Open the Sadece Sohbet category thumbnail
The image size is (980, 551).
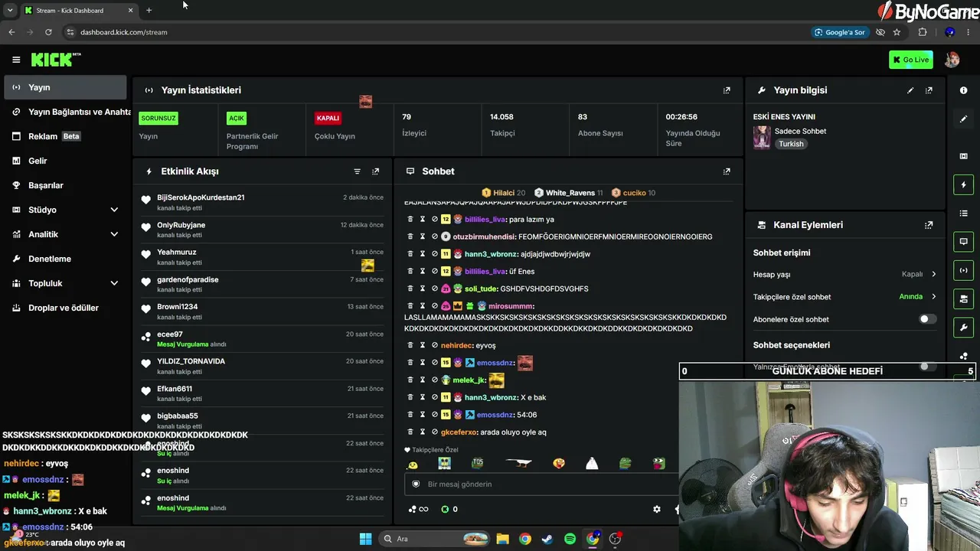(762, 137)
